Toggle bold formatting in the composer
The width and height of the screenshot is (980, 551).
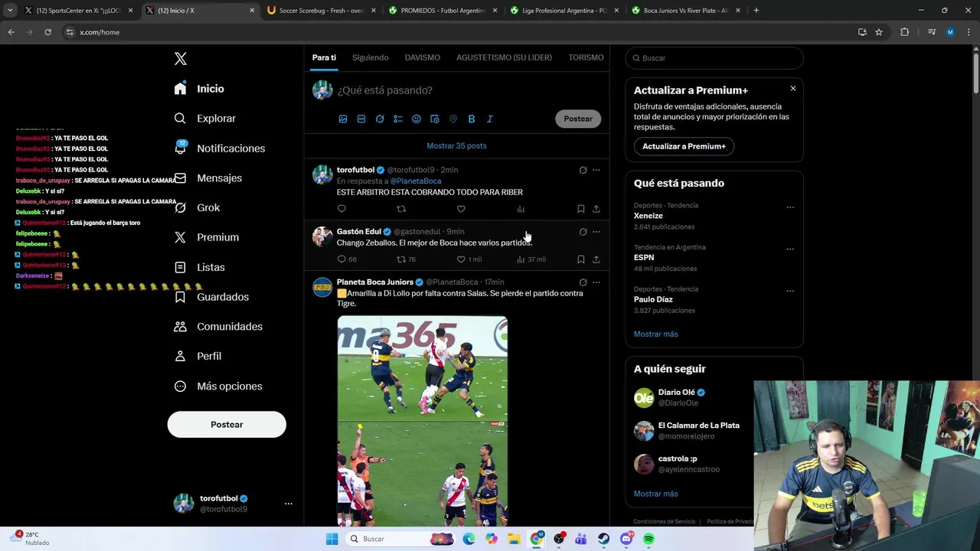(472, 119)
